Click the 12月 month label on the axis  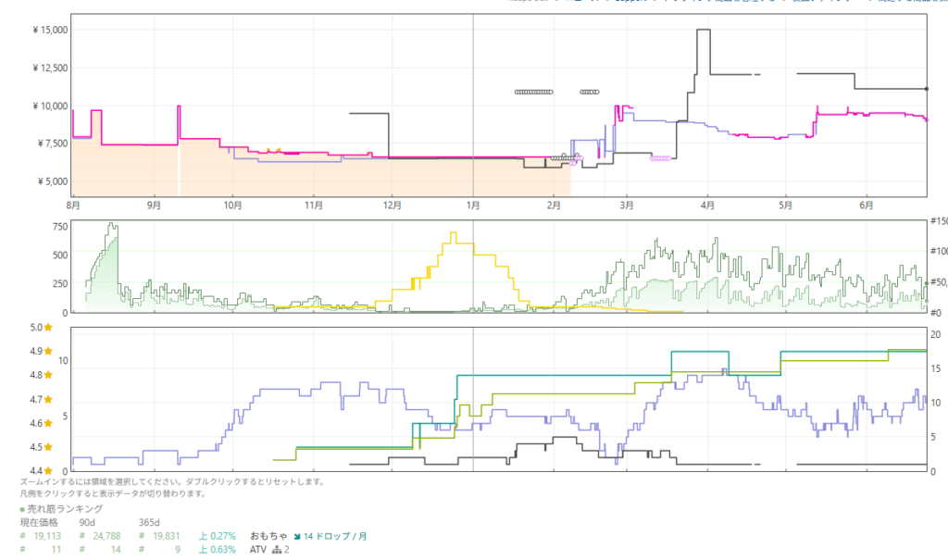(393, 205)
